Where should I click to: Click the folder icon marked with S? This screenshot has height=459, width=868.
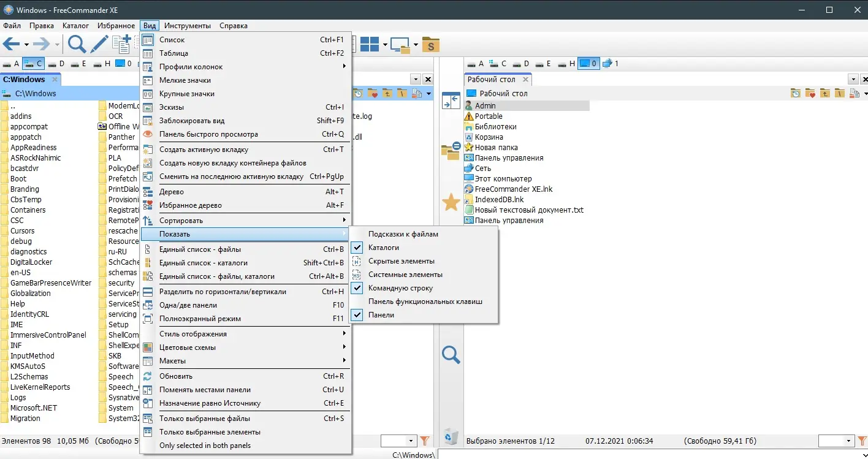pos(431,45)
